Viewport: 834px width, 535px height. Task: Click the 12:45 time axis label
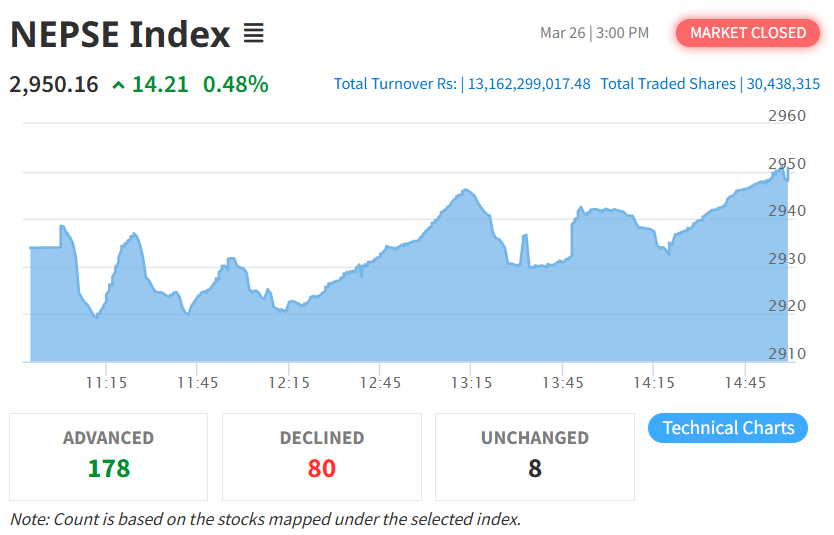[381, 382]
